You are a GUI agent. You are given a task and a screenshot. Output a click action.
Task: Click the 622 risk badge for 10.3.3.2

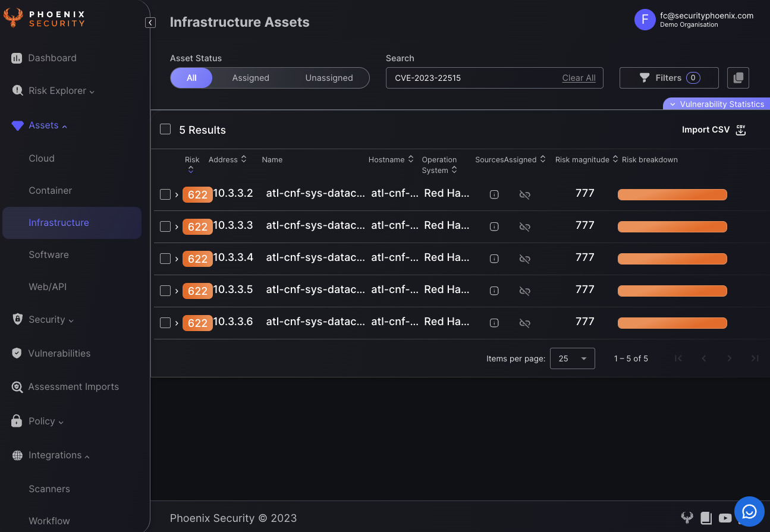pos(197,194)
